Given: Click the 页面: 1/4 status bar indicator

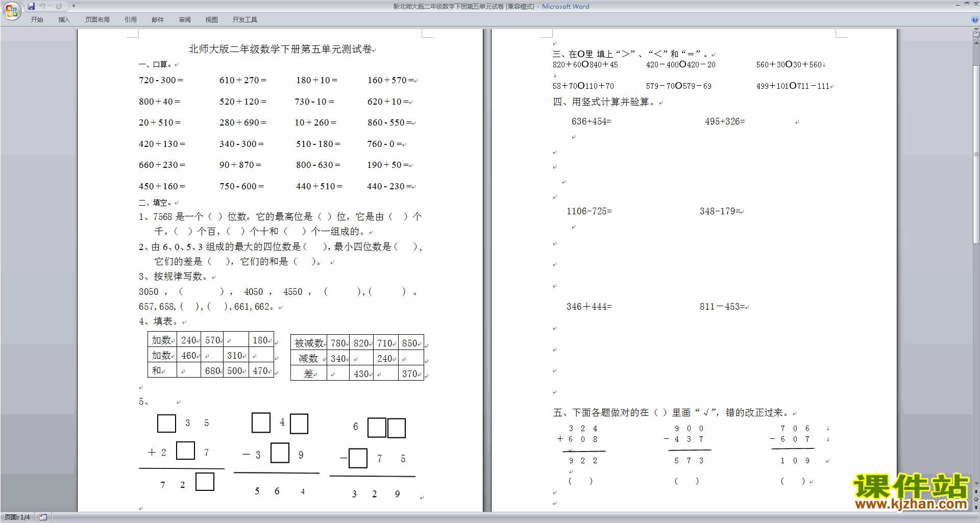Looking at the screenshot, I should [x=17, y=517].
